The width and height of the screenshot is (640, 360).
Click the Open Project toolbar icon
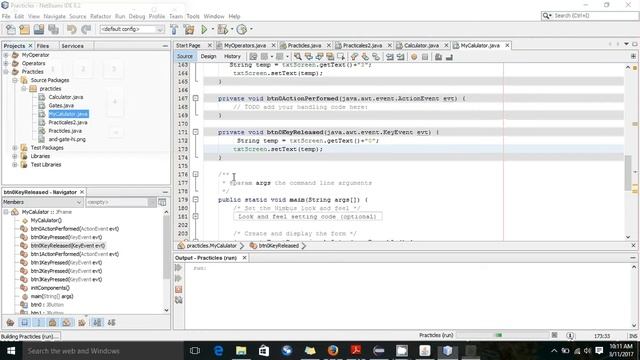39,29
